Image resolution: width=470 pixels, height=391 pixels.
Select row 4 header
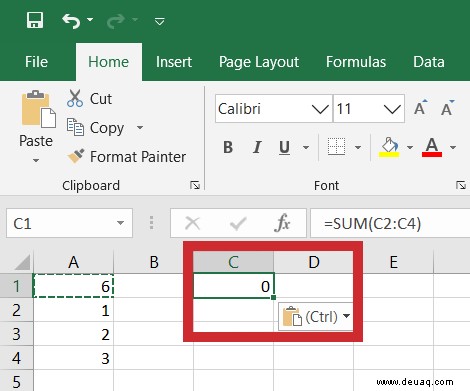click(x=16, y=358)
